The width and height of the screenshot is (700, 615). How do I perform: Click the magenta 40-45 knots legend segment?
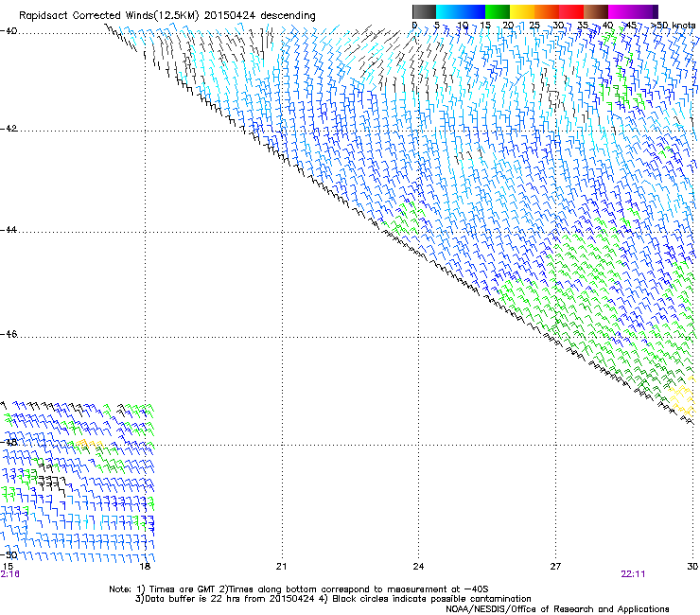[x=621, y=11]
